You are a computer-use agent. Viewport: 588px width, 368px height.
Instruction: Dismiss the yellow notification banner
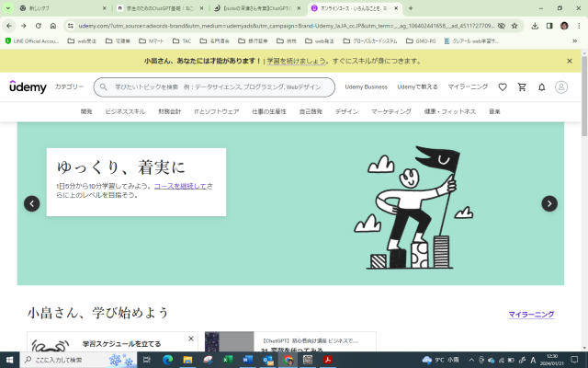point(570,61)
